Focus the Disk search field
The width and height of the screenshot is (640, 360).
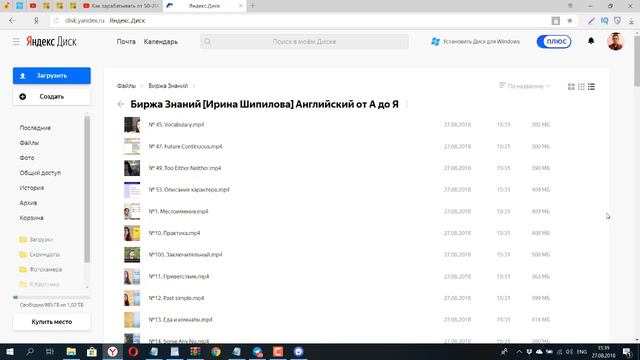click(x=304, y=42)
